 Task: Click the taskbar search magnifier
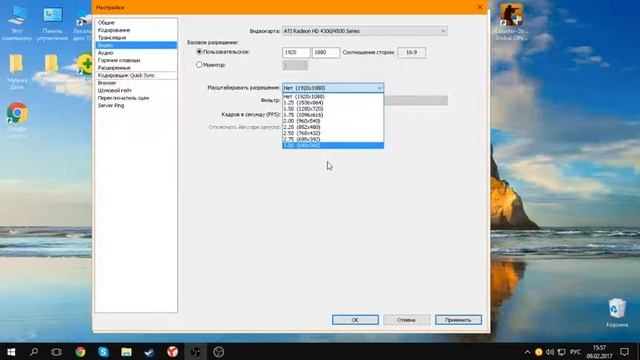coord(34,352)
